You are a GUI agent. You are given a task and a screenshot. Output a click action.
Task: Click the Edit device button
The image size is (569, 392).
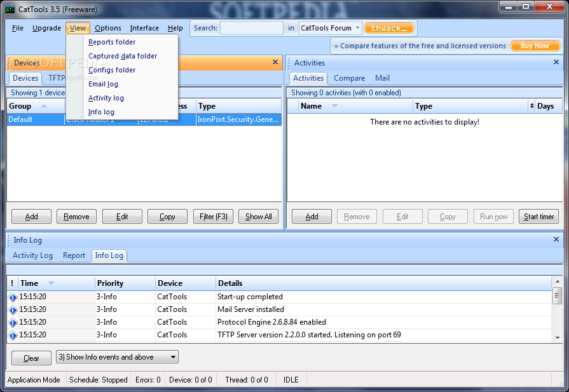click(x=122, y=217)
